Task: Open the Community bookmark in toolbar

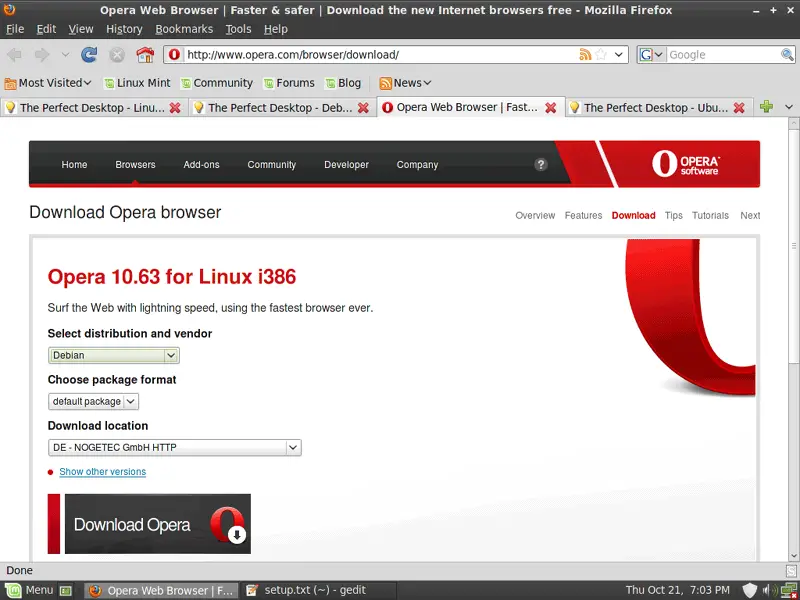Action: click(x=217, y=83)
